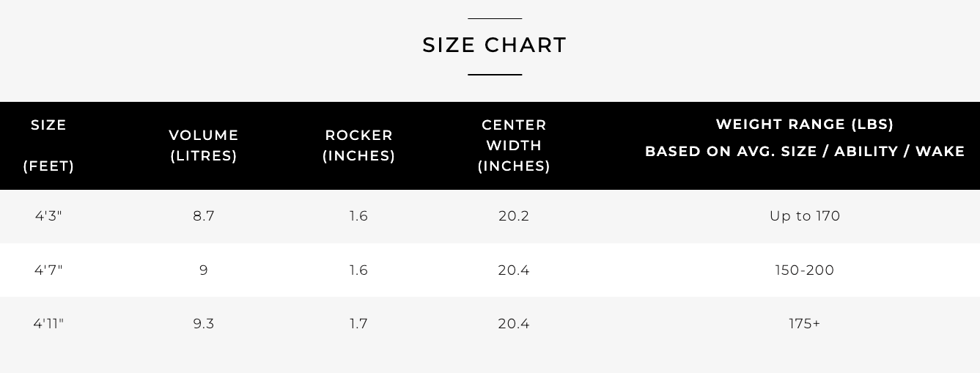
Task: Select the 8.7 volume value
Action: click(204, 216)
